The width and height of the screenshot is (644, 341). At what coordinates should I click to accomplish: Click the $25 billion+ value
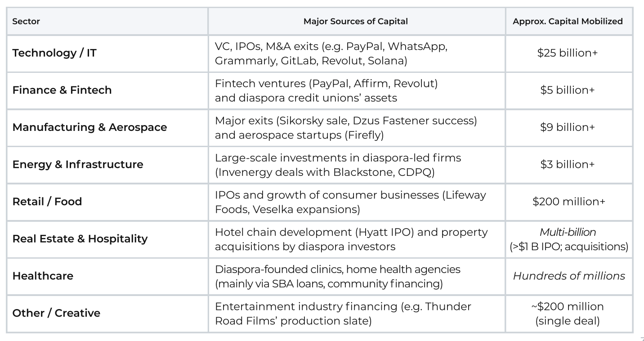[568, 53]
